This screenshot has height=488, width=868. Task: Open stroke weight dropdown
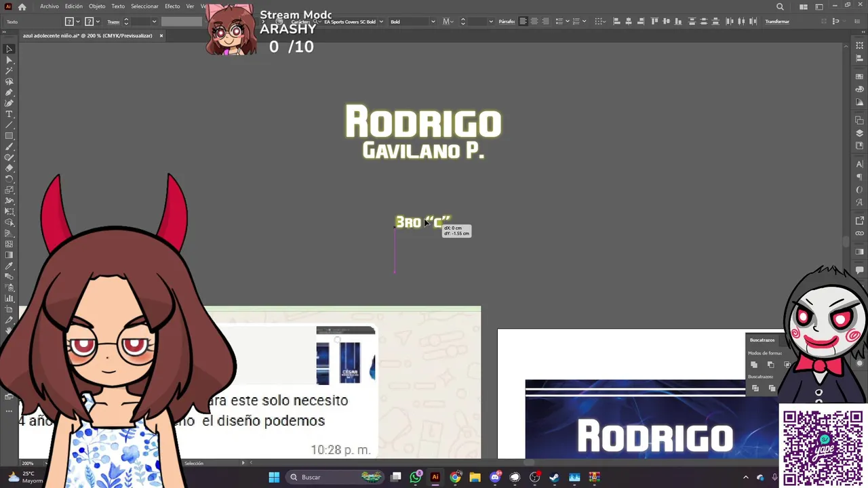coord(154,22)
